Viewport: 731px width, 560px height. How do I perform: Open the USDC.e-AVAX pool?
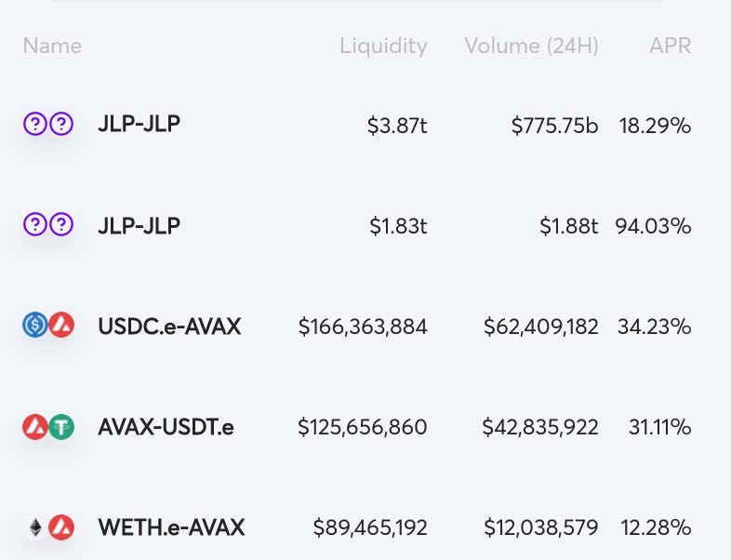(169, 327)
